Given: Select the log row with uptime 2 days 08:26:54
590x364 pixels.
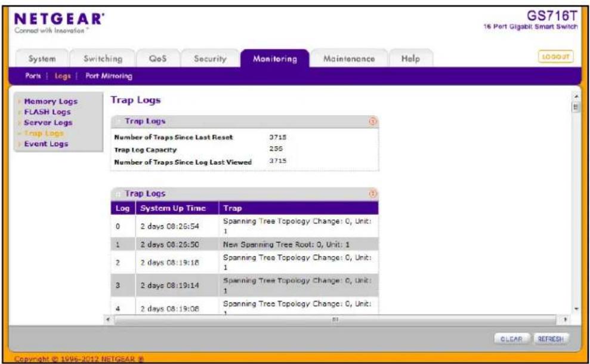Looking at the screenshot, I should (x=245, y=226).
